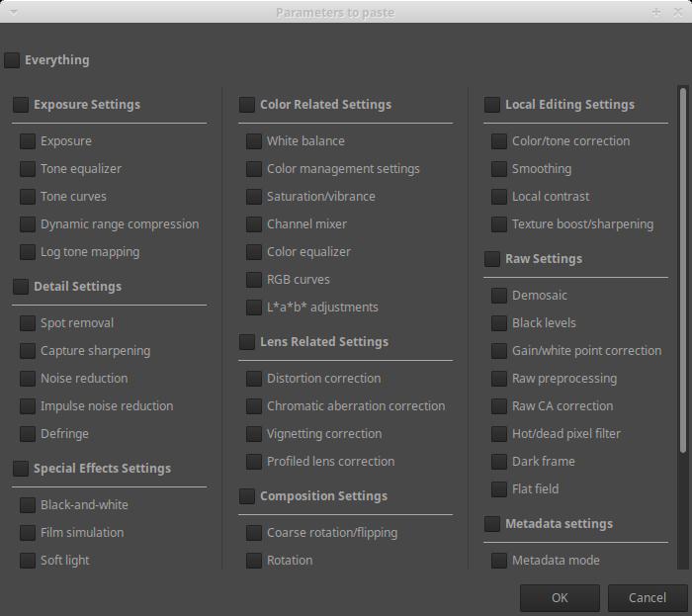Image resolution: width=692 pixels, height=616 pixels.
Task: Tick the Film simulation checkbox
Action: pos(28,533)
